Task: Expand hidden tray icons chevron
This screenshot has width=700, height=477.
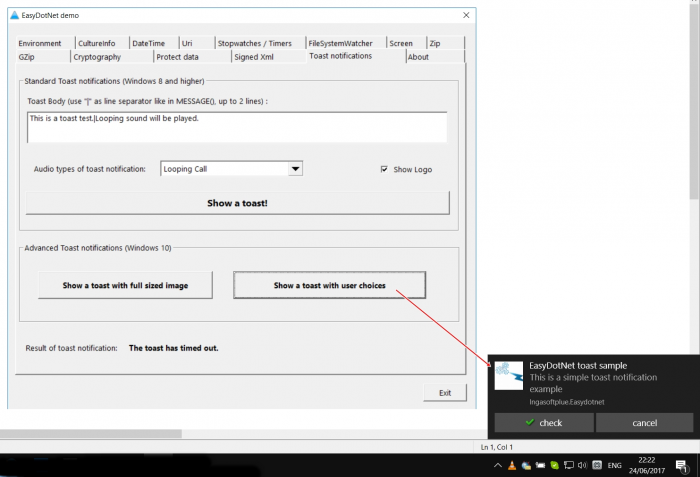Action: [x=497, y=465]
